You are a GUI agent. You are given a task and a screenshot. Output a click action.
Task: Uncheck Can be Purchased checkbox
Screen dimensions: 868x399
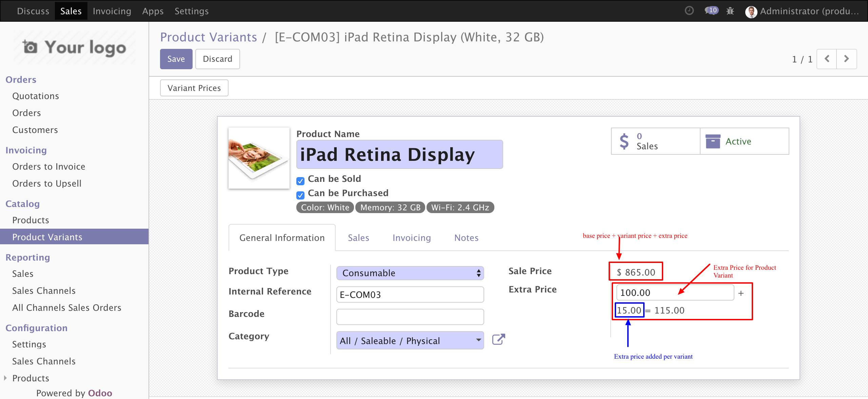[x=300, y=195]
